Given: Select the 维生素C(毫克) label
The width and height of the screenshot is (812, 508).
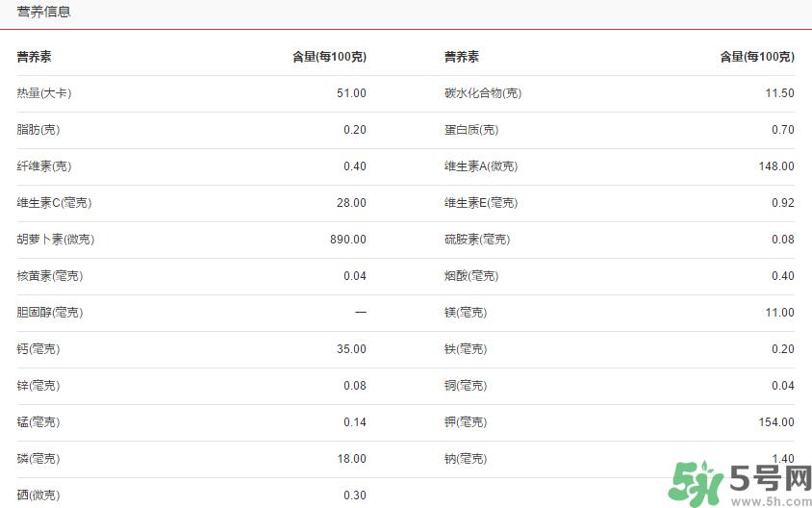Looking at the screenshot, I should [54, 202].
